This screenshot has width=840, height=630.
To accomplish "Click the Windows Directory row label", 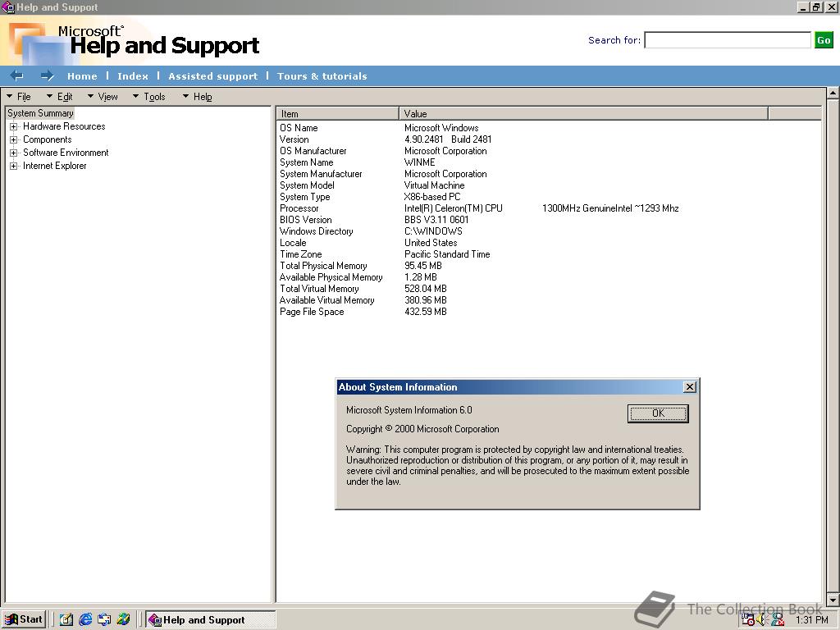I will tap(316, 231).
